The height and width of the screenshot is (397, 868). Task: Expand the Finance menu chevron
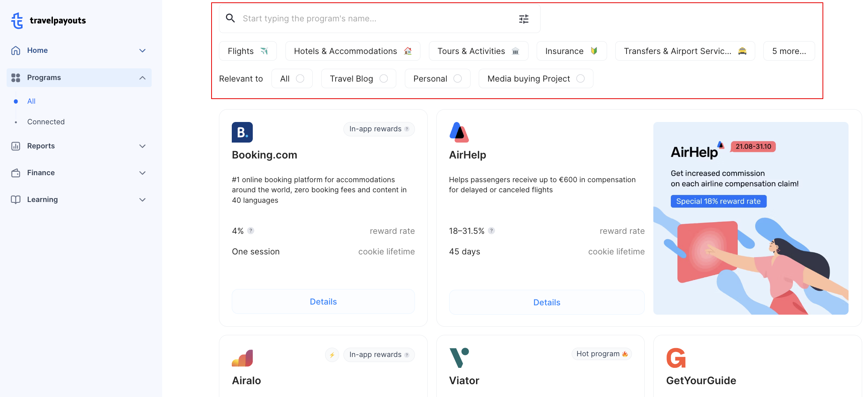point(142,173)
